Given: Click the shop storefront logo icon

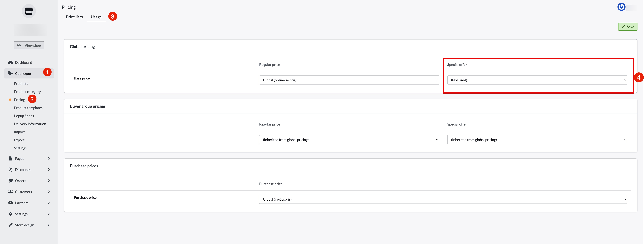Looking at the screenshot, I should tap(29, 11).
